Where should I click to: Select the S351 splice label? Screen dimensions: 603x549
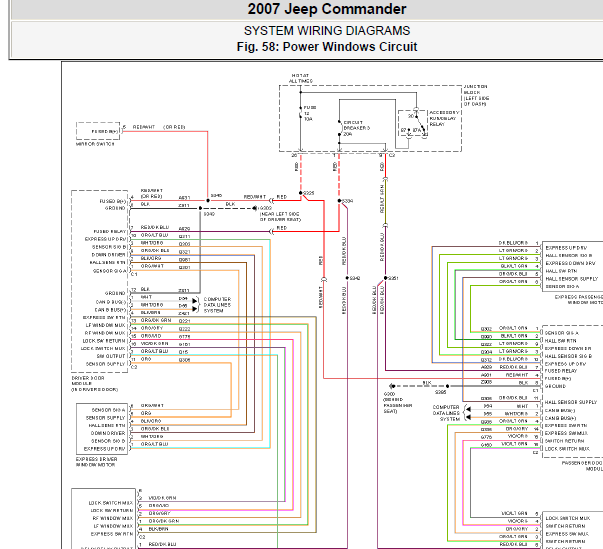(x=393, y=278)
